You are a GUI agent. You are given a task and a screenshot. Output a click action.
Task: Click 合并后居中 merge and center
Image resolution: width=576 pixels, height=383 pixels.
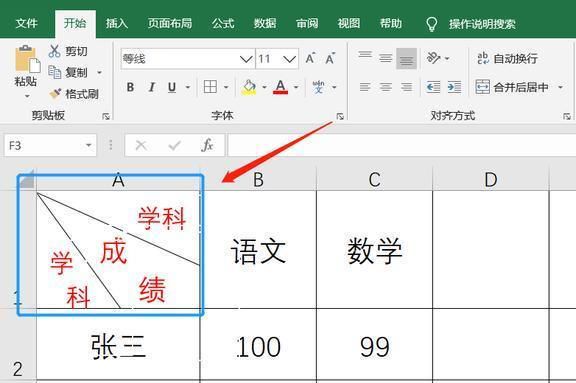point(512,87)
